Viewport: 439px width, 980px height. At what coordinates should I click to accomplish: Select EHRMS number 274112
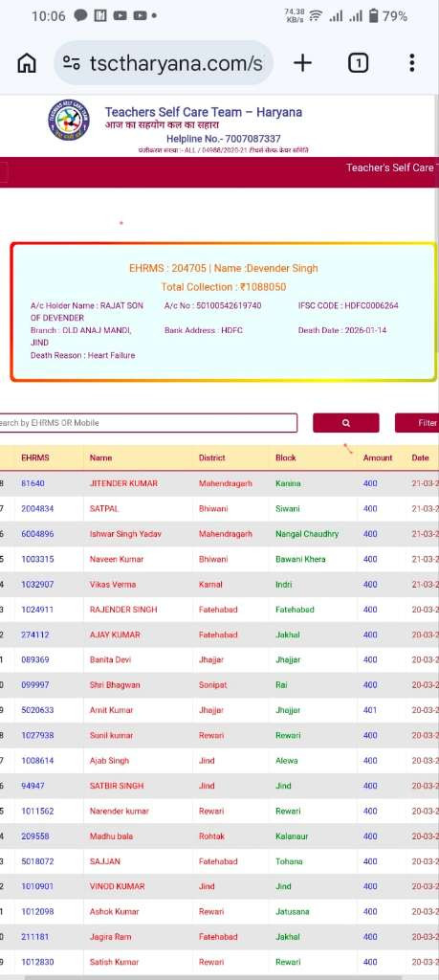click(35, 635)
